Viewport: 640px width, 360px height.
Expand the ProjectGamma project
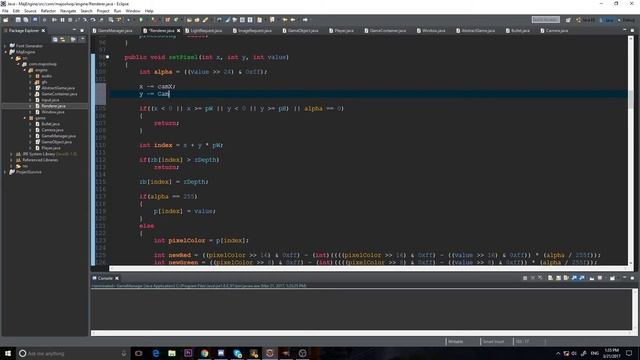tap(5, 172)
